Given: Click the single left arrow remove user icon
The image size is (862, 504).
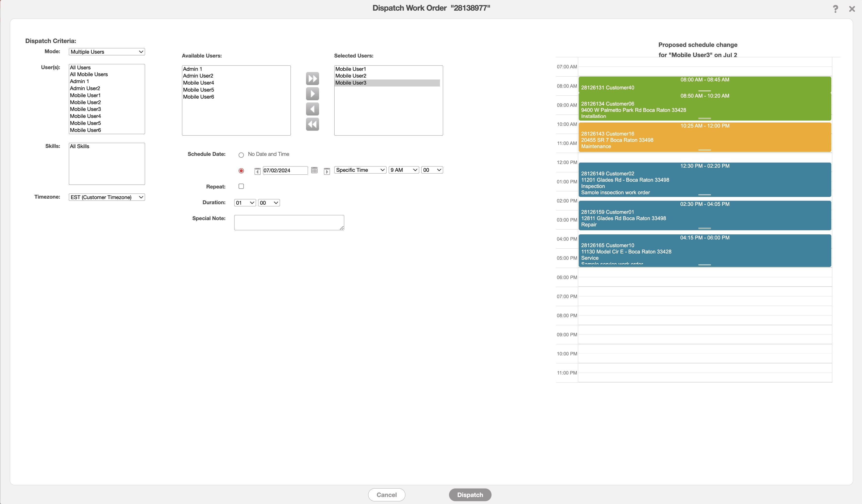Looking at the screenshot, I should pos(312,109).
